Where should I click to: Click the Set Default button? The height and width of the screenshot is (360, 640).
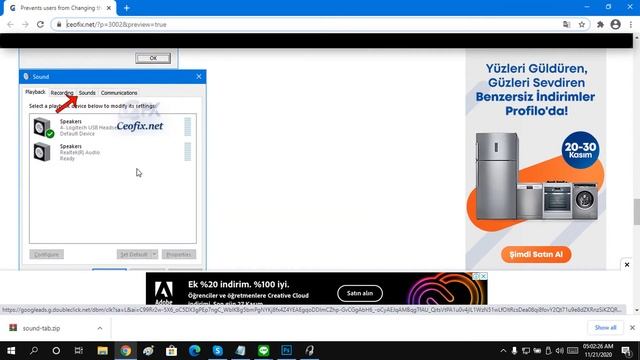tap(134, 254)
